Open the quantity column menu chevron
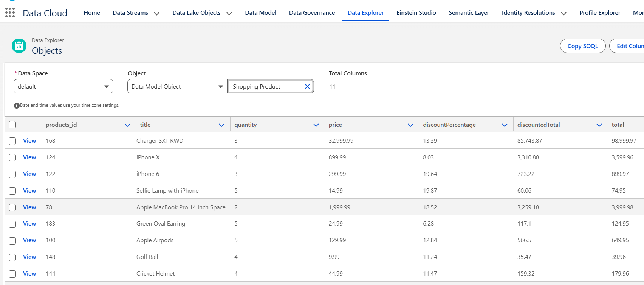 [316, 125]
